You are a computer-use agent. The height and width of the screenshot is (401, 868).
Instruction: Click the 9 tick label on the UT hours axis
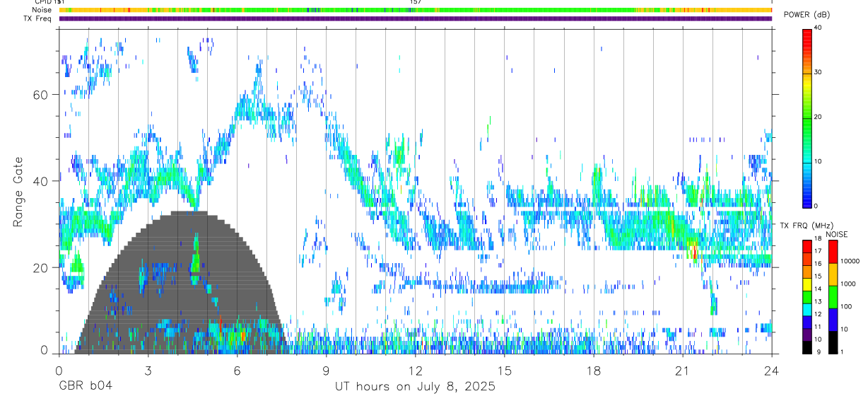(326, 370)
